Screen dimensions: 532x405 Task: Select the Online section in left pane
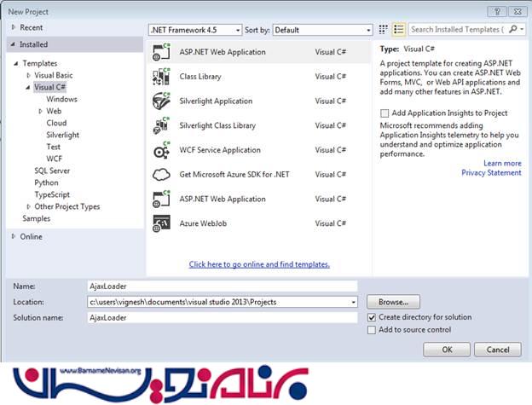(x=31, y=236)
